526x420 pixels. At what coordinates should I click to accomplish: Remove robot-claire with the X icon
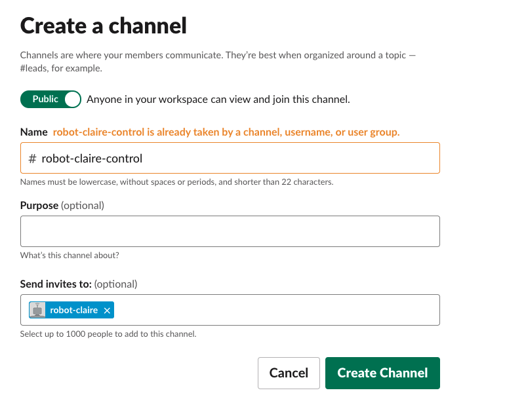pyautogui.click(x=106, y=309)
